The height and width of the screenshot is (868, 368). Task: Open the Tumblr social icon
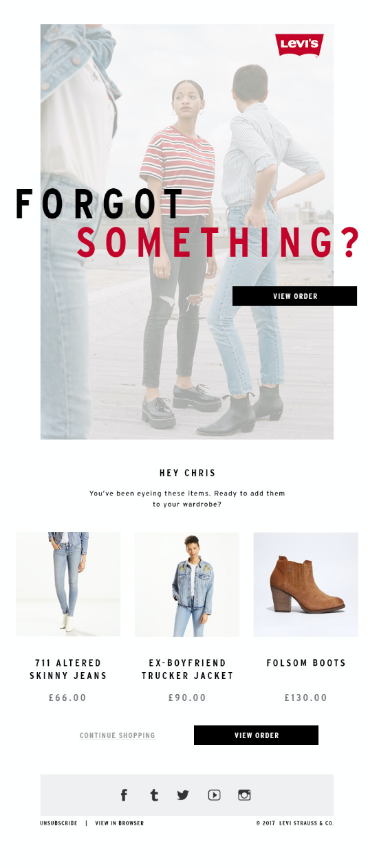(154, 795)
